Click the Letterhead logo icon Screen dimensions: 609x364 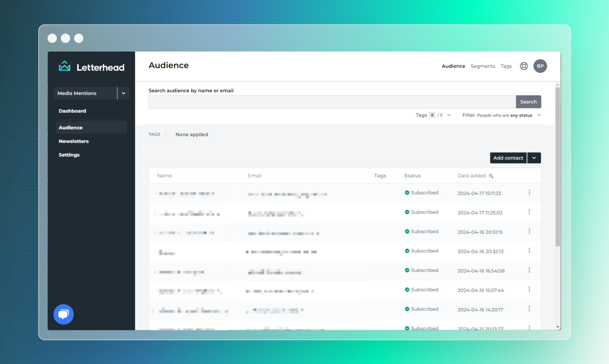point(64,66)
